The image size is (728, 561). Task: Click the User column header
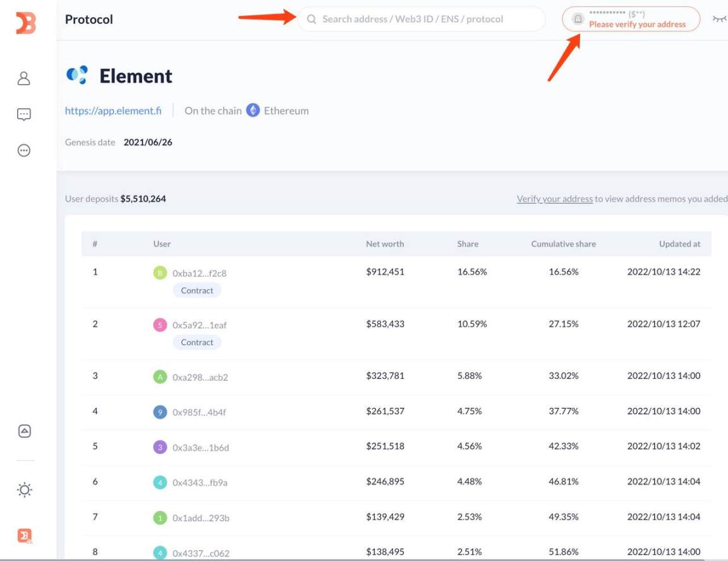point(162,244)
